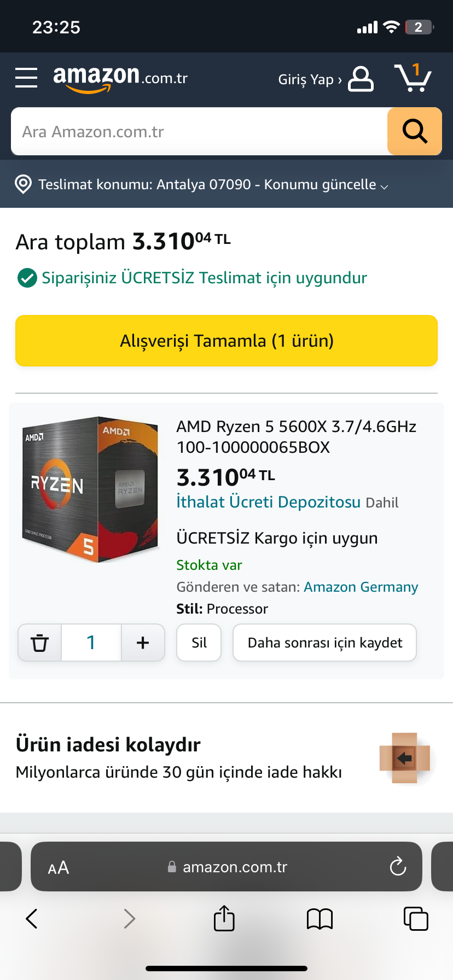Reload the page with refresh icon

[398, 867]
